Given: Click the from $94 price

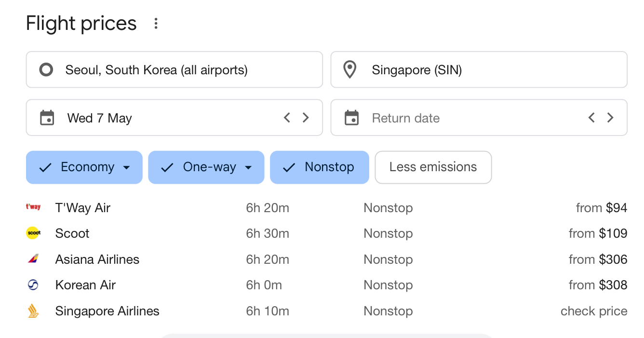Looking at the screenshot, I should [602, 208].
